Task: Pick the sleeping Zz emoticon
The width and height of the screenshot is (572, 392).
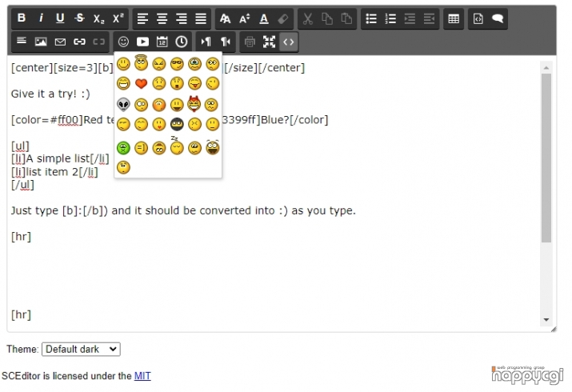Action: pos(177,146)
